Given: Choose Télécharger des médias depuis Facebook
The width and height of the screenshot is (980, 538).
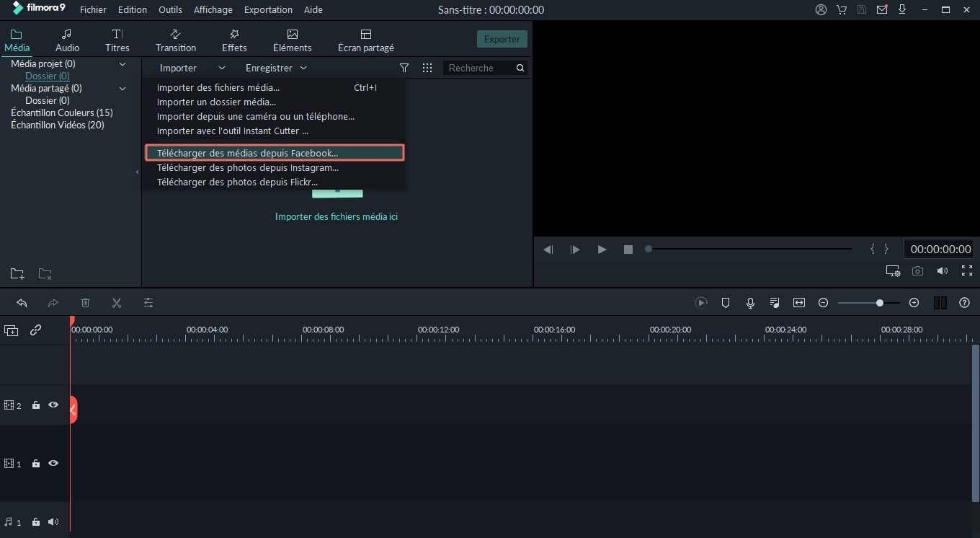Looking at the screenshot, I should [275, 153].
